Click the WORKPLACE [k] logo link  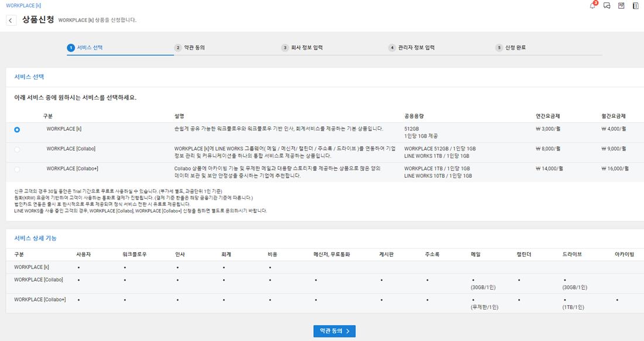tap(23, 5)
